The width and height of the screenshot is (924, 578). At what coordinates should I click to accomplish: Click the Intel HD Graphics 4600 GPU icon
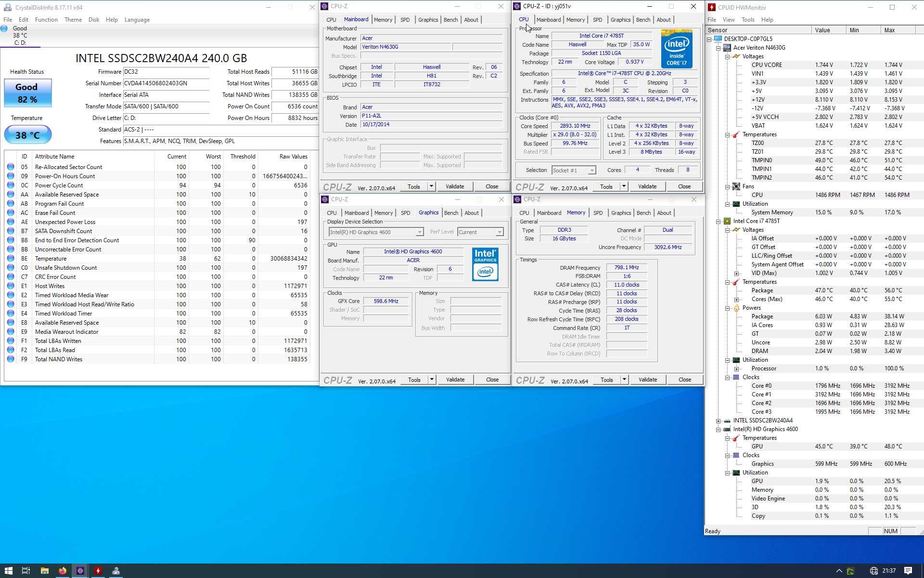click(484, 263)
